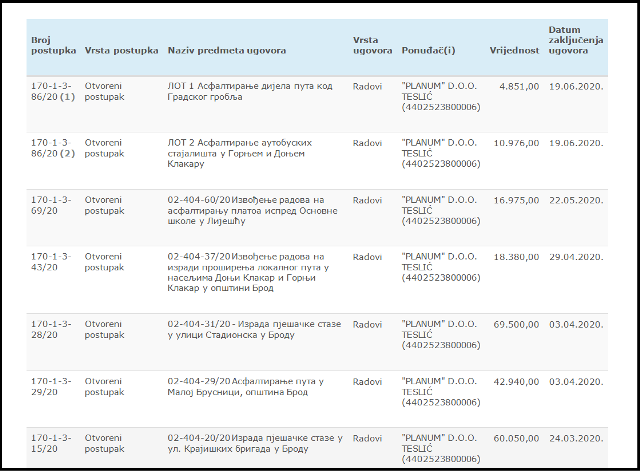Viewport: 640px width, 471px height.
Task: Click the 'Broj postupka' column header
Action: click(53, 45)
